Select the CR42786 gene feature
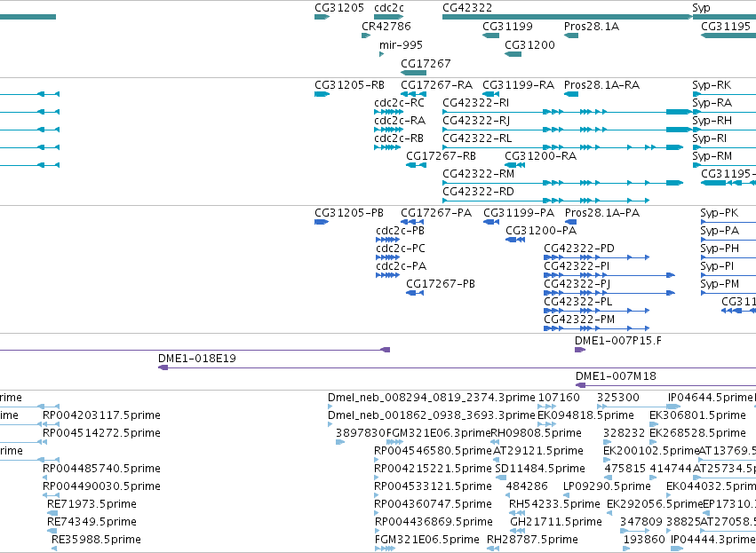Viewport: 756px width, 553px height. click(x=366, y=36)
